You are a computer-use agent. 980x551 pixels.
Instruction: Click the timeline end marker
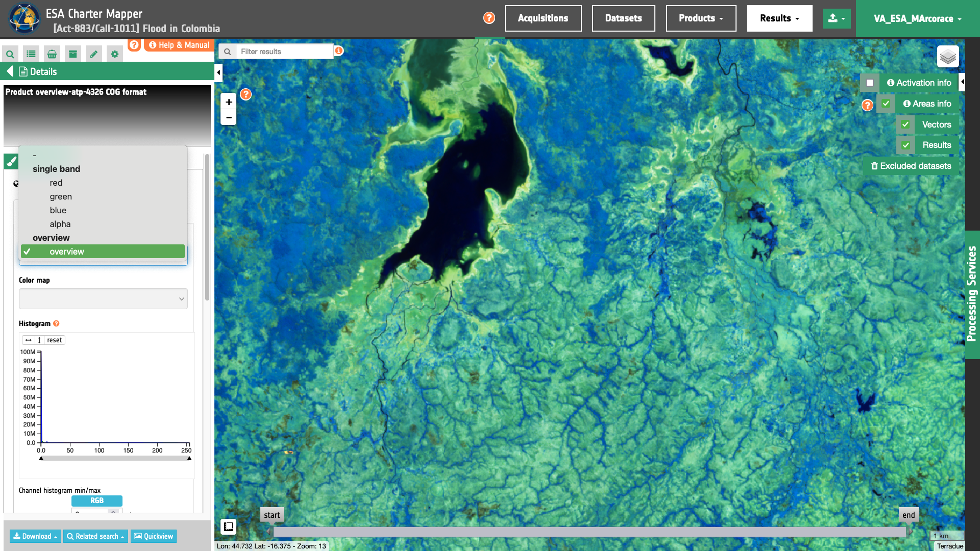909,515
